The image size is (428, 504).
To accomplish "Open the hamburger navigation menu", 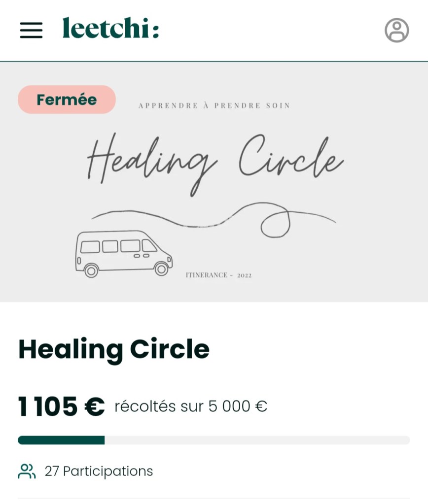I will click(31, 30).
